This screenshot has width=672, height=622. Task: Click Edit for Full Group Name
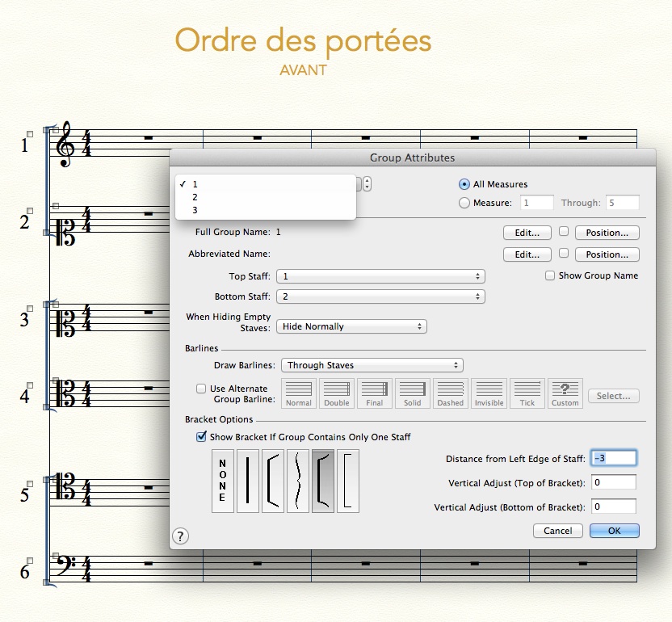[527, 233]
